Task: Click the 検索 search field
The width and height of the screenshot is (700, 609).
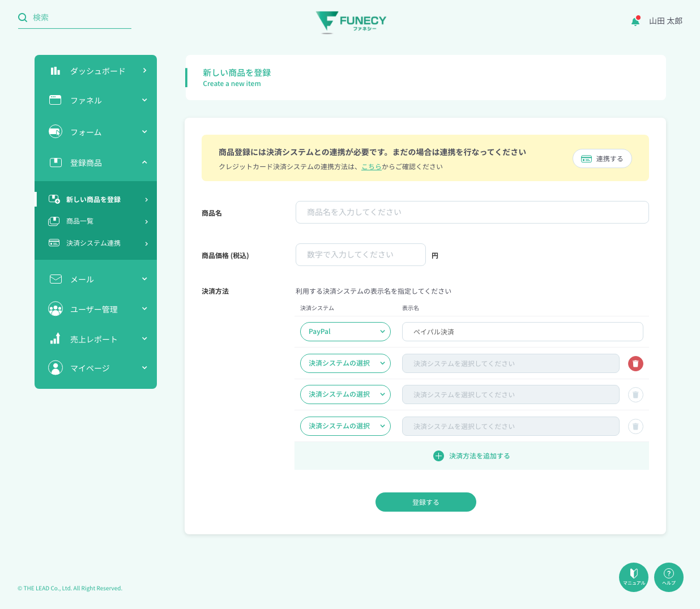Action: [x=75, y=18]
